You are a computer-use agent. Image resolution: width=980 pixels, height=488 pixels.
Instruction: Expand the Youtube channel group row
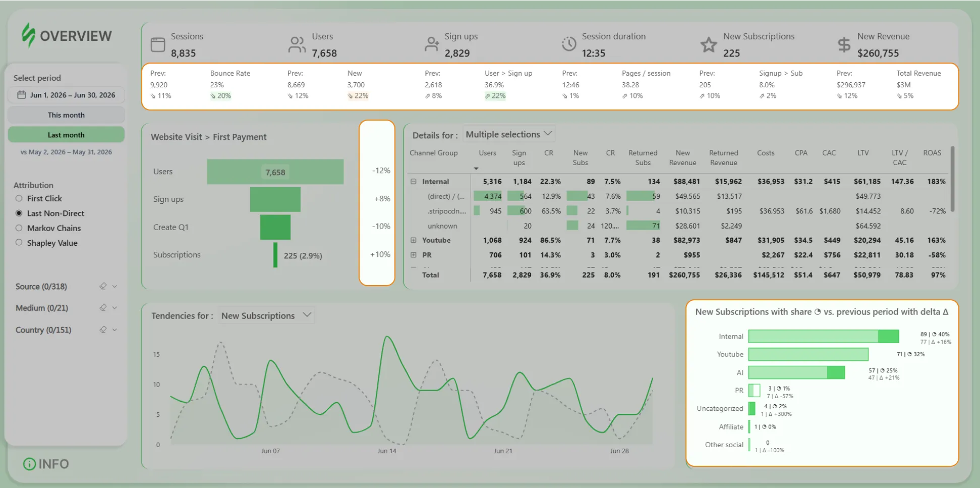(x=413, y=240)
